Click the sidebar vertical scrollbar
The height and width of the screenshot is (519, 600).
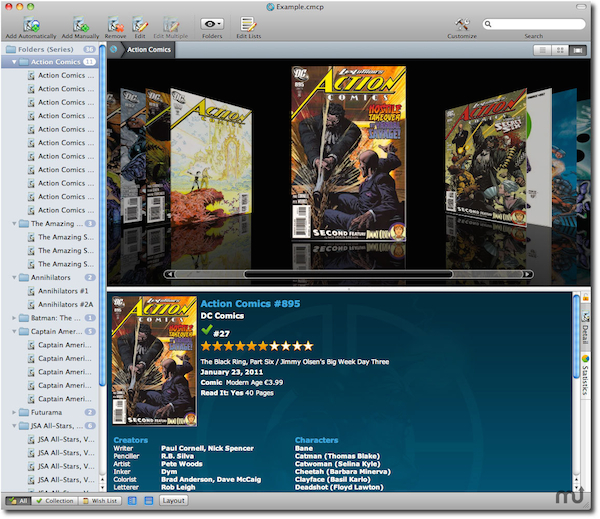point(102,214)
